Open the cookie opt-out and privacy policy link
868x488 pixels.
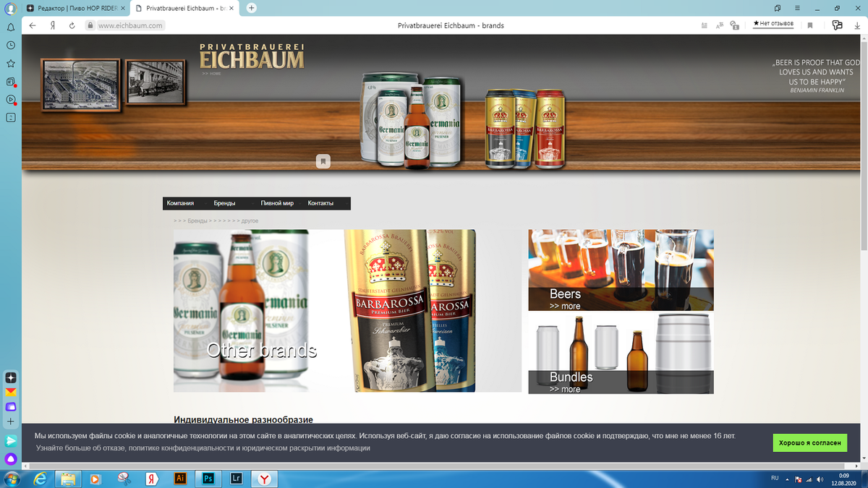click(203, 448)
